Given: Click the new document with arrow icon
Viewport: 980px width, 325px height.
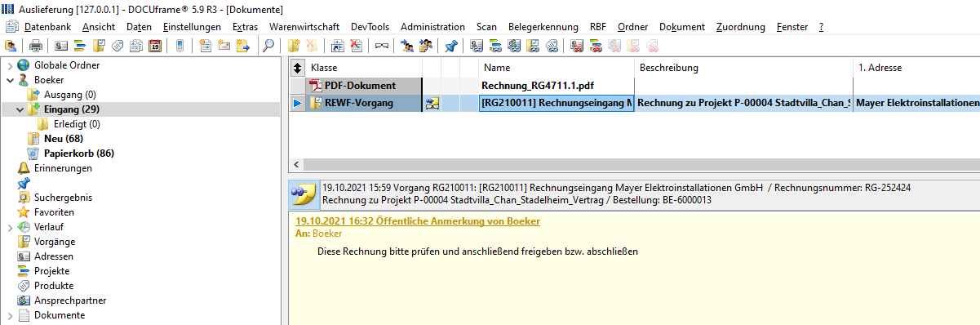Looking at the screenshot, I should pyautogui.click(x=242, y=47).
